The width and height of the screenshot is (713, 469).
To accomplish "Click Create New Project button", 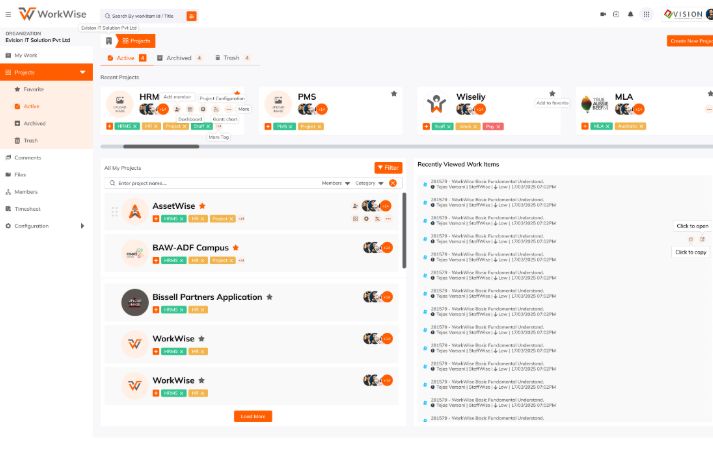I will coord(690,41).
